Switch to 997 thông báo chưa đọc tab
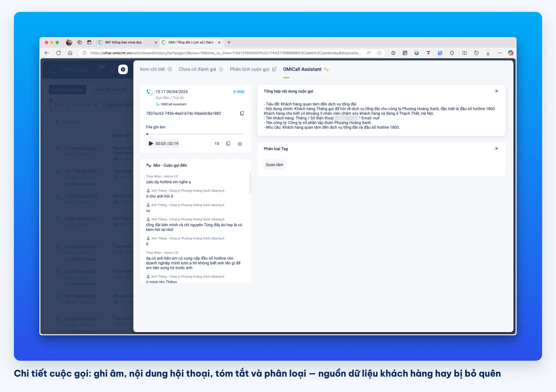The width and height of the screenshot is (556, 392). click(x=127, y=42)
